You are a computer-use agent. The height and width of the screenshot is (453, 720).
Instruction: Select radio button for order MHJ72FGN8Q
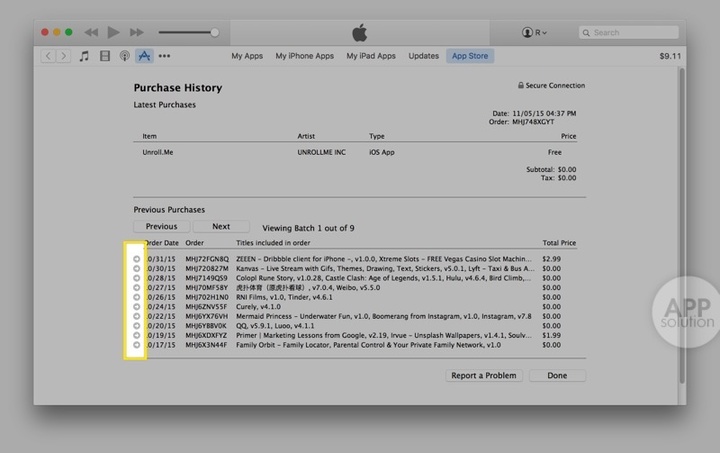(x=136, y=258)
